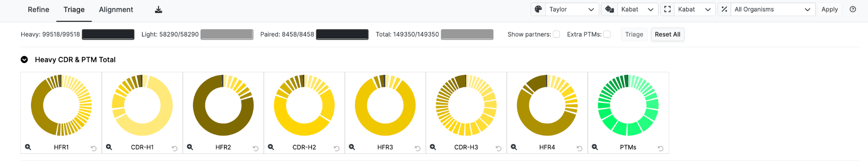Image resolution: width=868 pixels, height=167 pixels.
Task: Zoom into the HFR1 donut chart
Action: pyautogui.click(x=28, y=147)
